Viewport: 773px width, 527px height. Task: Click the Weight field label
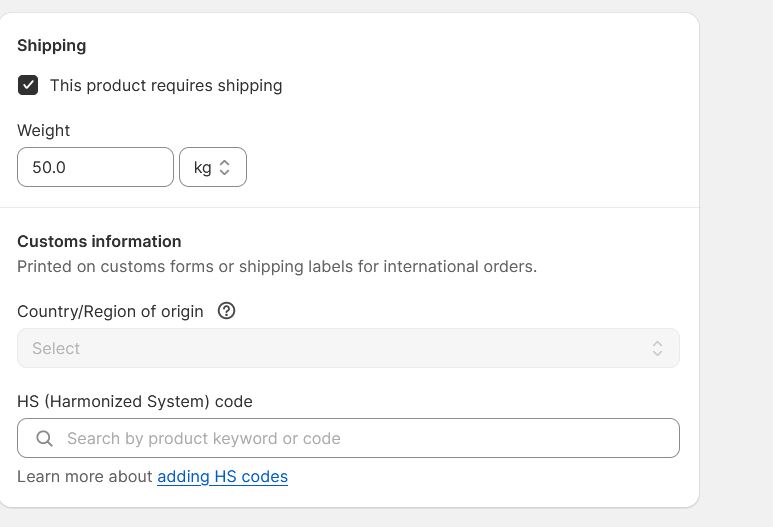coord(43,131)
